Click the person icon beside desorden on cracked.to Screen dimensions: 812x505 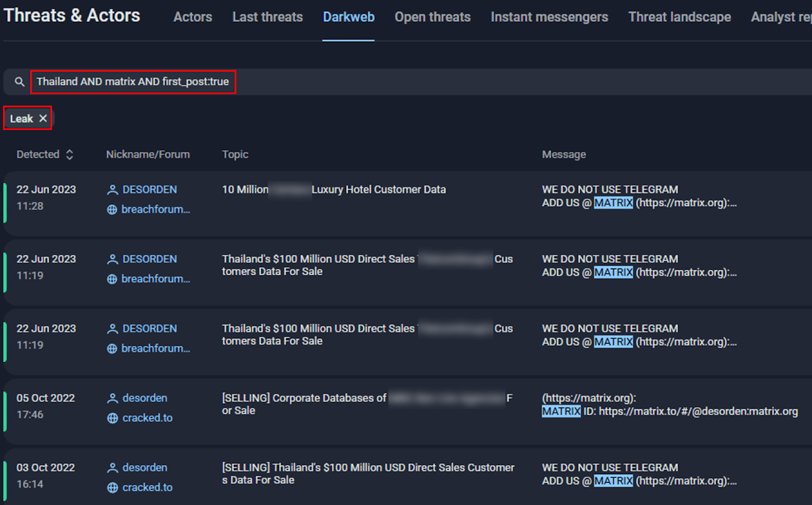click(x=112, y=398)
